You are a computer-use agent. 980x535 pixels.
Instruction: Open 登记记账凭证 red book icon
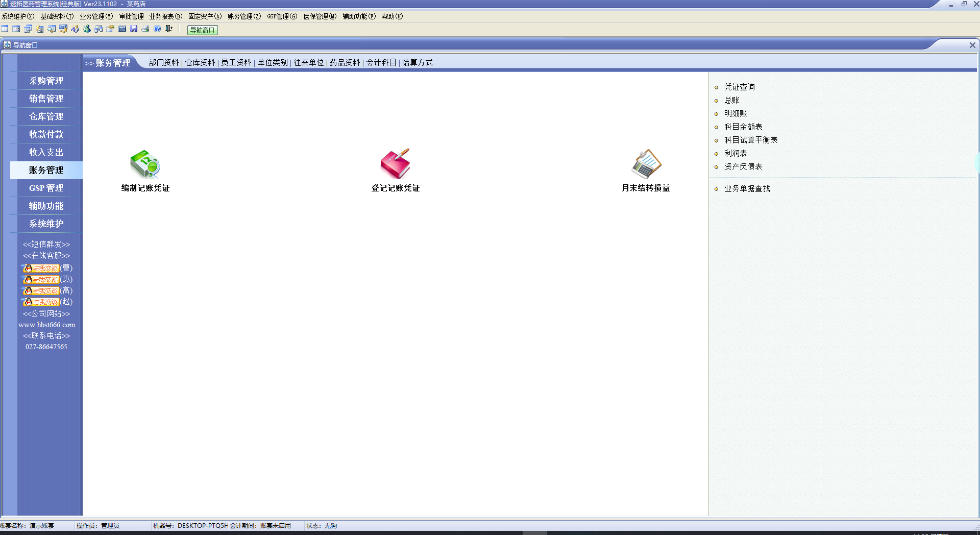coord(396,163)
